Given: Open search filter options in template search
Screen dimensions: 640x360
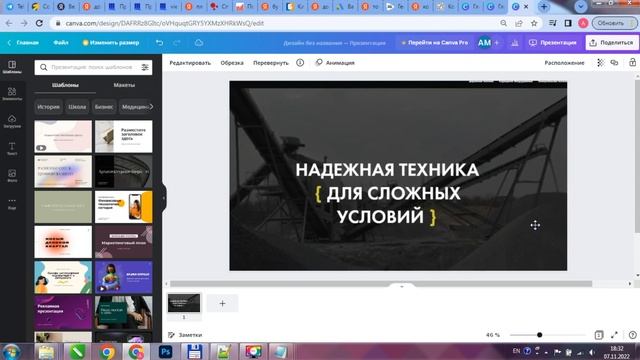Looking at the screenshot, I should tap(145, 67).
